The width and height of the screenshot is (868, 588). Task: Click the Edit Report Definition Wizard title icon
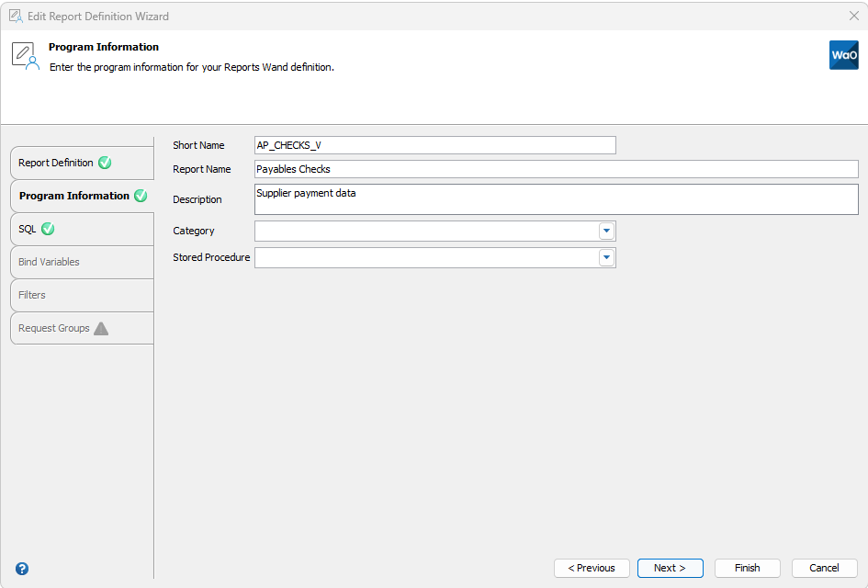click(16, 16)
